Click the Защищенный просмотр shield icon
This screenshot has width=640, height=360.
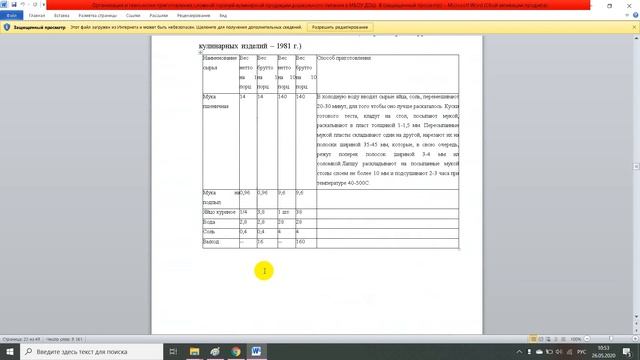click(7, 27)
